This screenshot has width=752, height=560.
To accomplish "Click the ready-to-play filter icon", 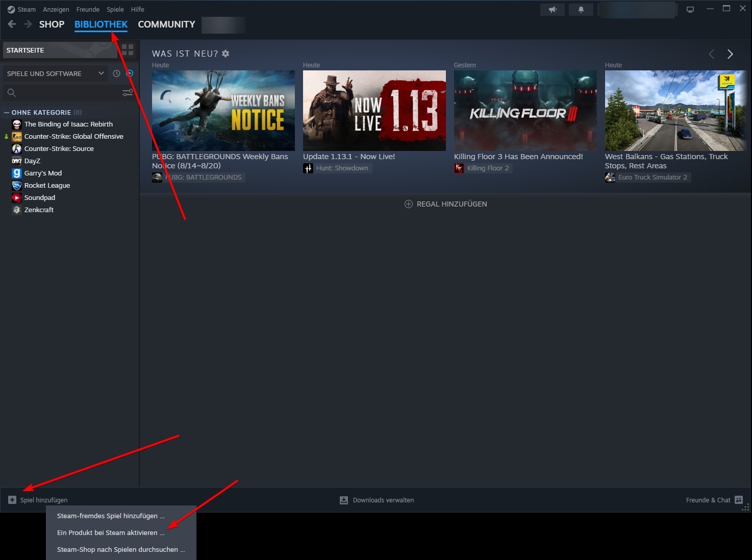I will click(130, 73).
